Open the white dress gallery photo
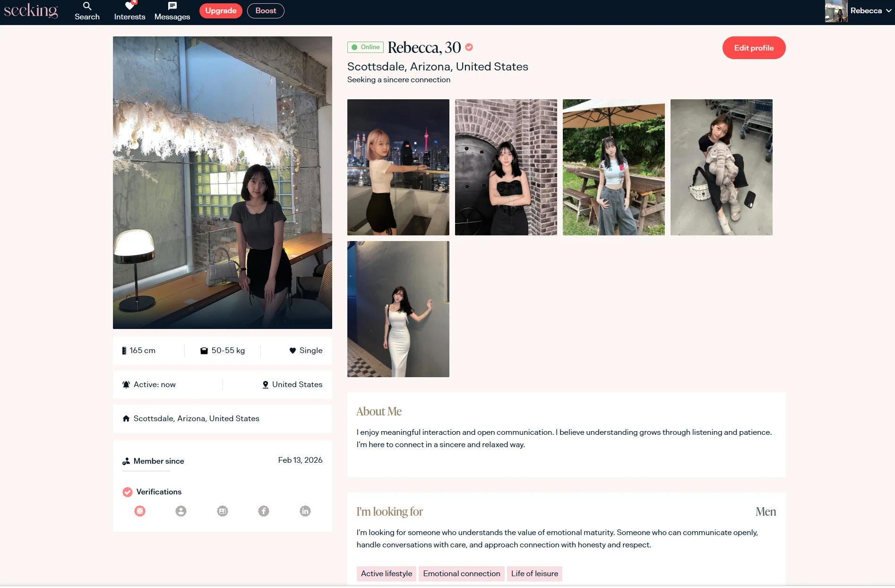The width and height of the screenshot is (895, 588). [398, 309]
